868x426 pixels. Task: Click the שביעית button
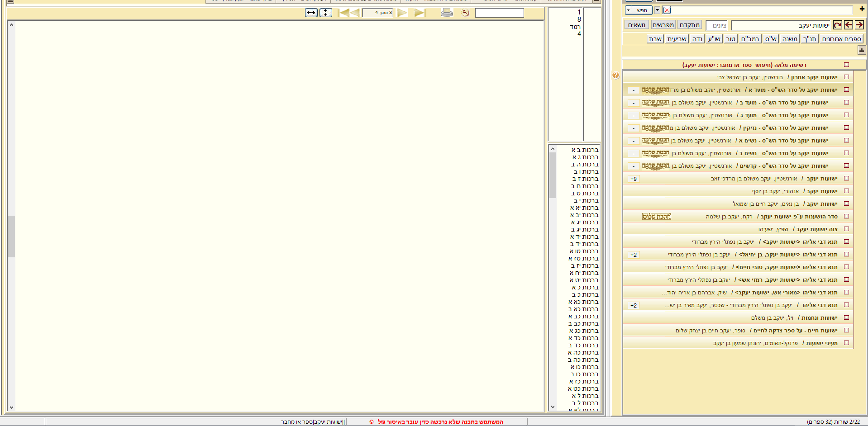coord(677,39)
